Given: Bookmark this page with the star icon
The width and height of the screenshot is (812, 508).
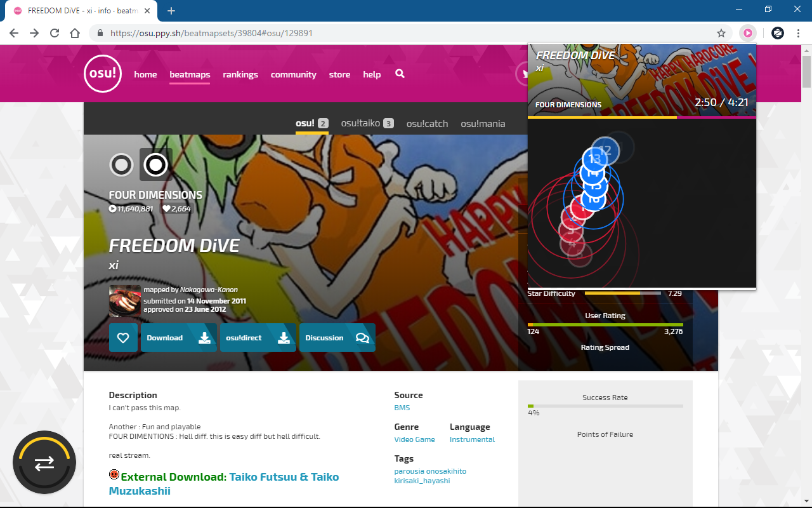Looking at the screenshot, I should pos(721,33).
